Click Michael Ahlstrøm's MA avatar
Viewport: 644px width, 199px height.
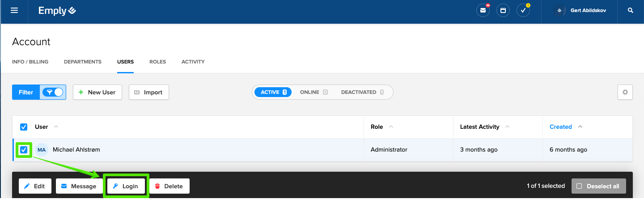point(42,150)
